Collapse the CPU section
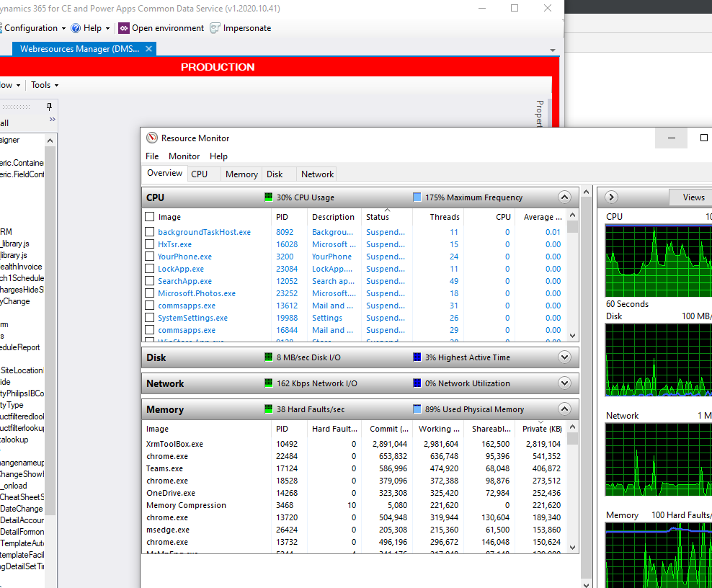712x588 pixels. pos(564,197)
